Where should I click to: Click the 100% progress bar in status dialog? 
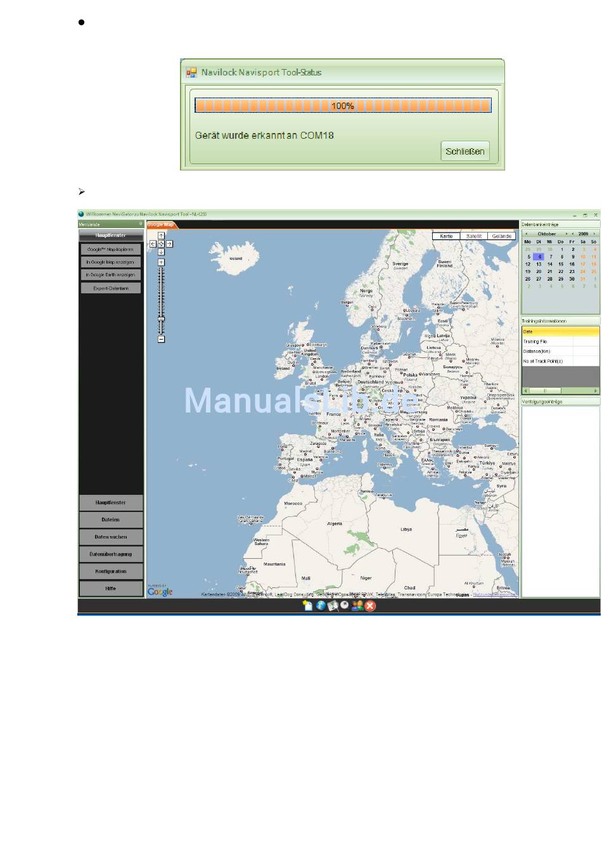pyautogui.click(x=343, y=106)
